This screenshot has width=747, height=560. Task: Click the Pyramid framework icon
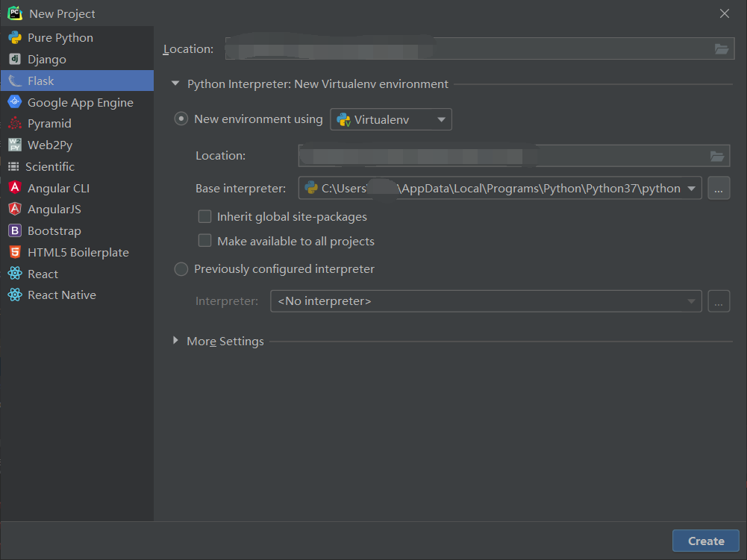coord(15,123)
